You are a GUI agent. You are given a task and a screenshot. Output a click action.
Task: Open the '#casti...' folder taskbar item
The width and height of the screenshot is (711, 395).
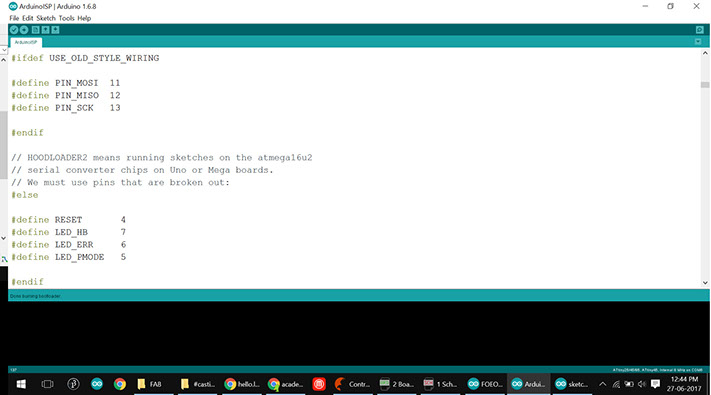click(198, 384)
